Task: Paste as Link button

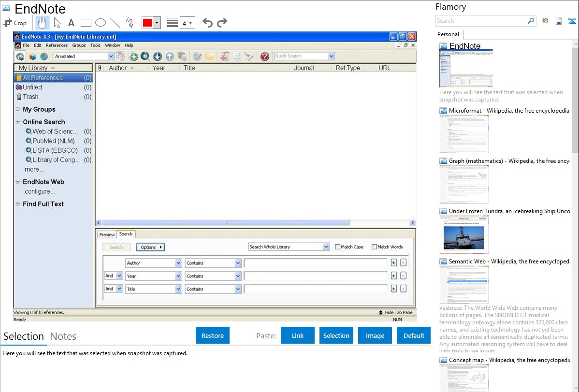Action: 298,335
